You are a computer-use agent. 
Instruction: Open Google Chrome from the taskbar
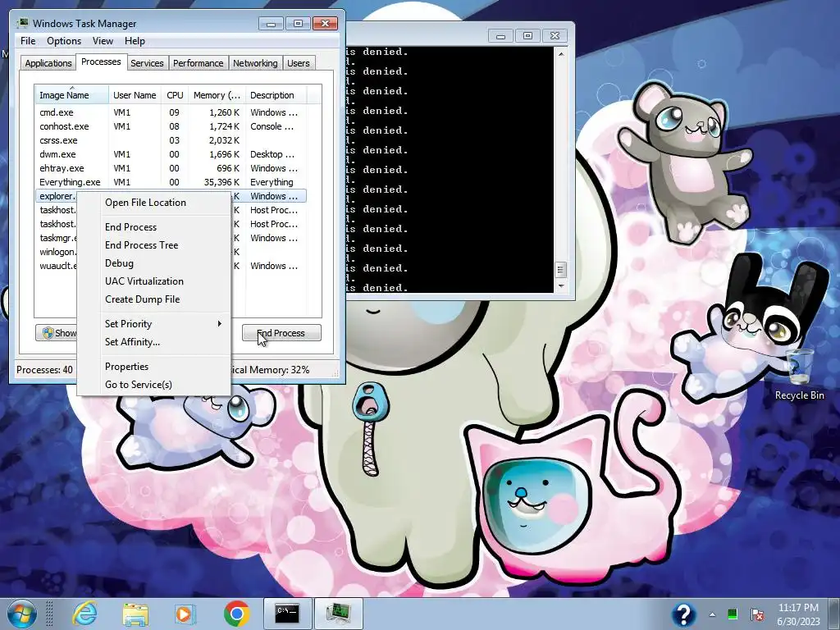pos(237,614)
